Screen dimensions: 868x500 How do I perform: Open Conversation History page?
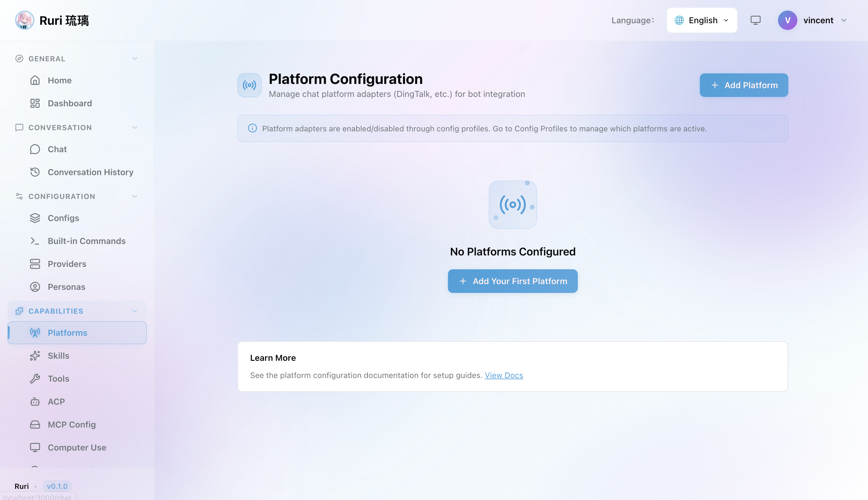[x=77, y=172]
